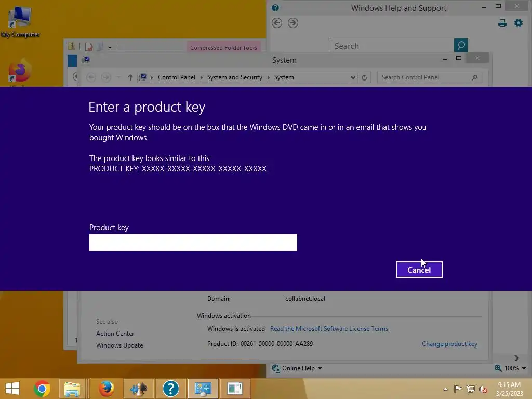
Task: Open the Windows Start button
Action: pyautogui.click(x=12, y=389)
